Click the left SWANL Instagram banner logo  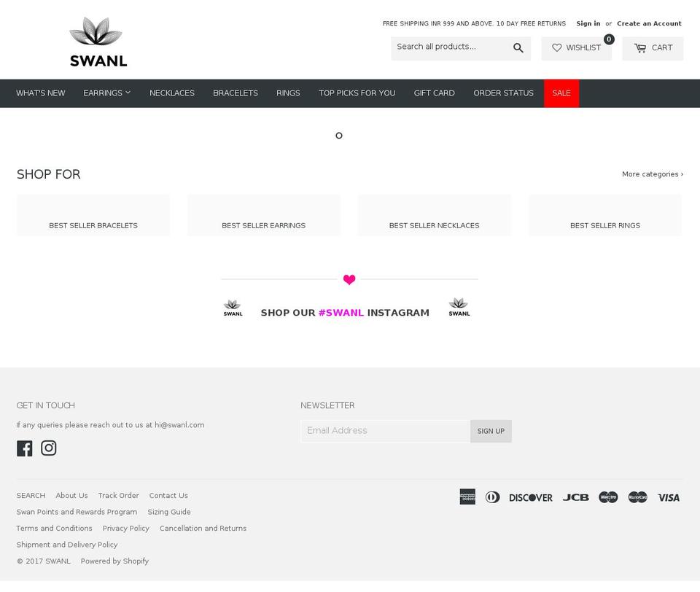pos(233,308)
